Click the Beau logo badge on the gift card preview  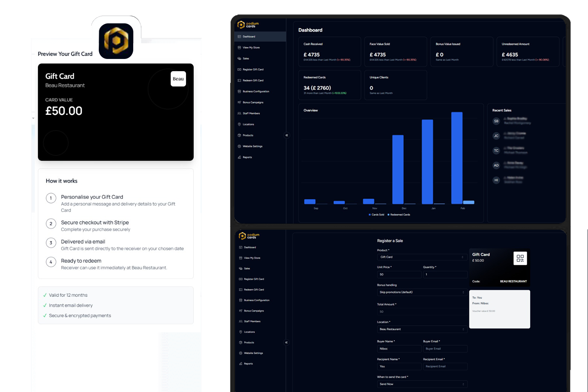pos(178,79)
